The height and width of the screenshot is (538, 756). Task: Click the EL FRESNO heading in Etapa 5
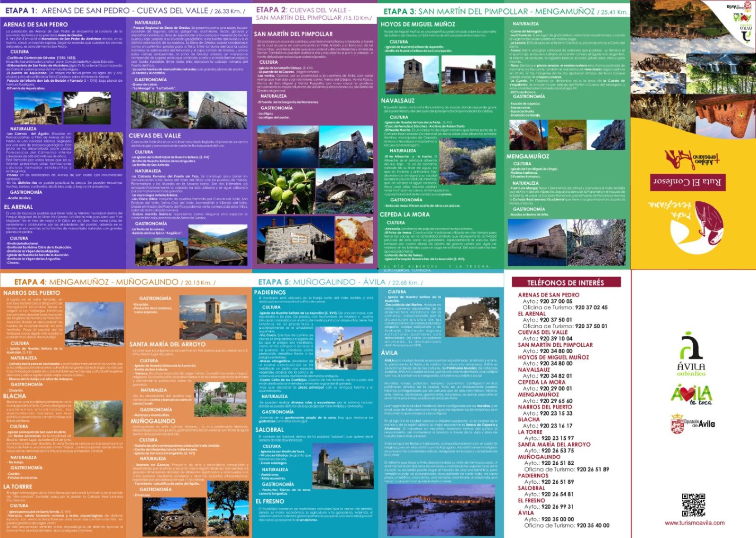point(270,501)
